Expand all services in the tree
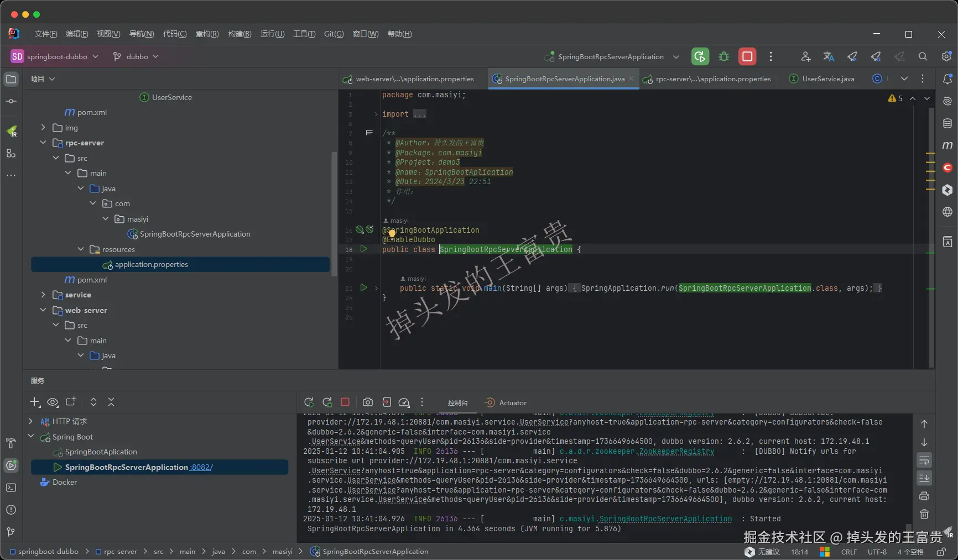The image size is (958, 560). coord(93,402)
